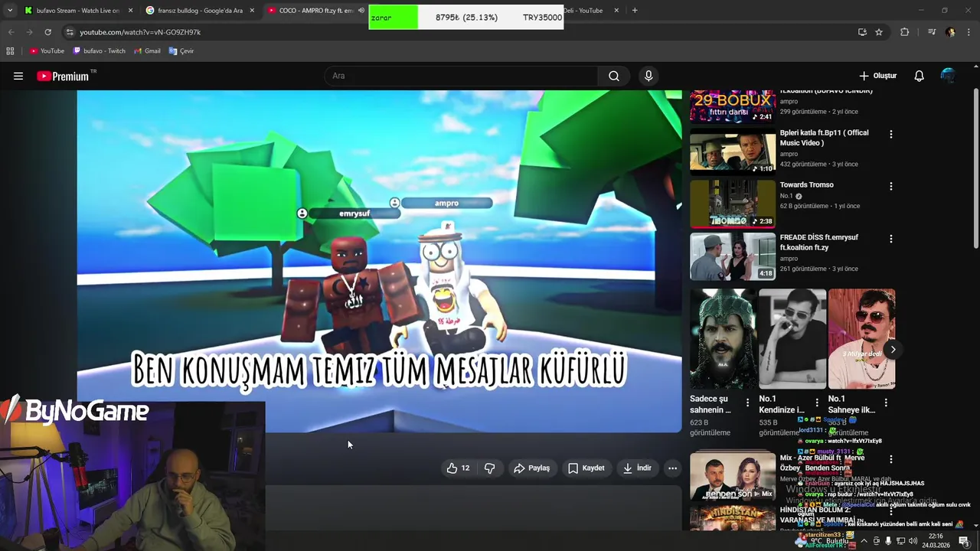Click install app icon in address bar
This screenshot has height=551, width=980.
pos(862,32)
